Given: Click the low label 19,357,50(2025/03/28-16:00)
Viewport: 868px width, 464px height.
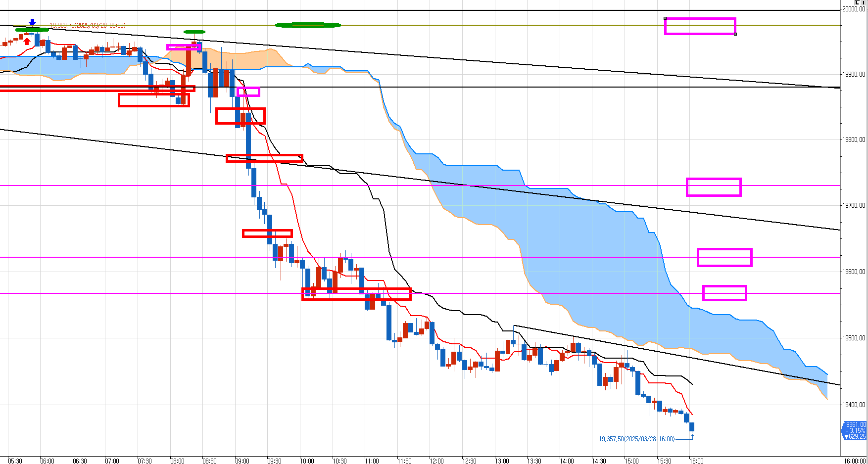Looking at the screenshot, I should [x=637, y=439].
